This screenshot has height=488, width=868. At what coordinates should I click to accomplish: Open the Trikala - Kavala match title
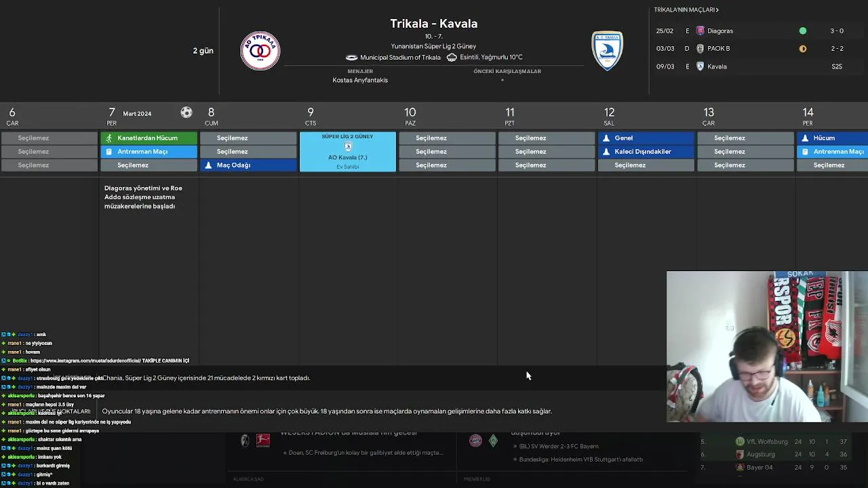pos(434,24)
